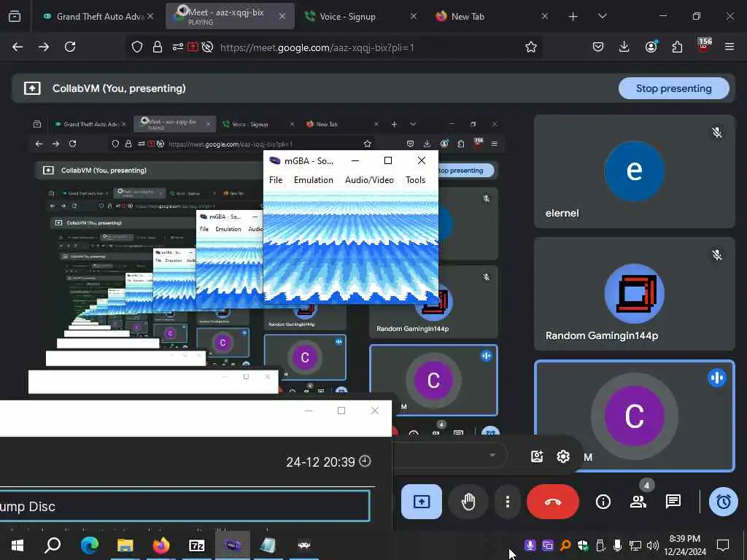
Task: Bookmark this page with the star
Action: (531, 47)
